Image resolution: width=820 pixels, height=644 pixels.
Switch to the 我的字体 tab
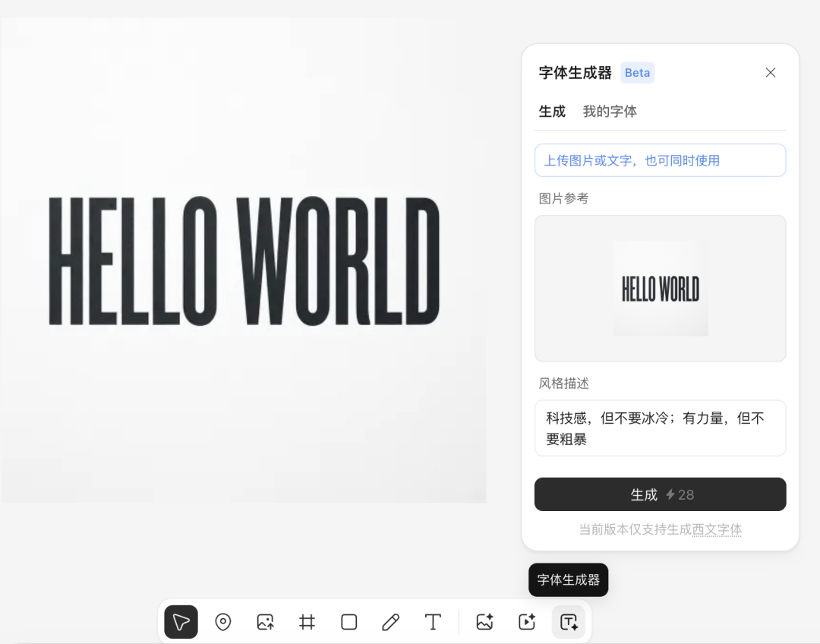tap(610, 111)
